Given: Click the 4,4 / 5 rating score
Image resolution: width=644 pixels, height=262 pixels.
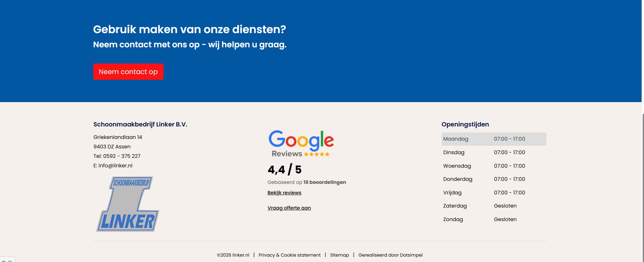Looking at the screenshot, I should click(284, 169).
